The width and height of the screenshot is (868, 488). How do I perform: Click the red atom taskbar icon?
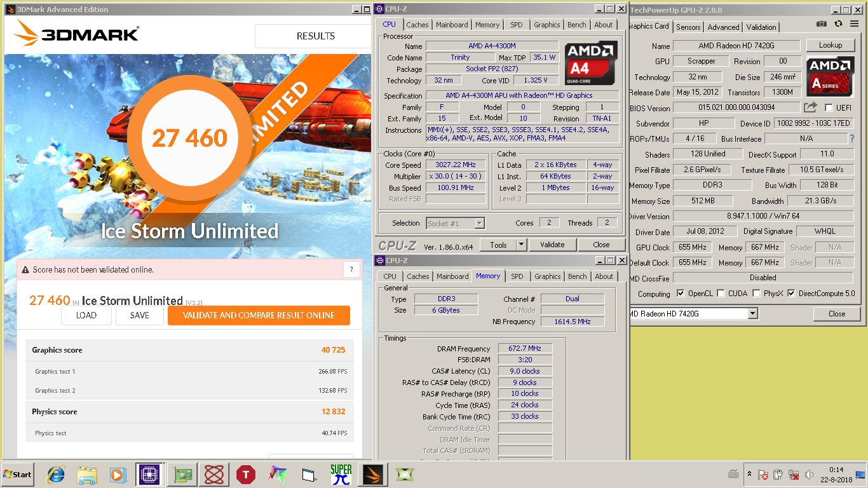(214, 474)
